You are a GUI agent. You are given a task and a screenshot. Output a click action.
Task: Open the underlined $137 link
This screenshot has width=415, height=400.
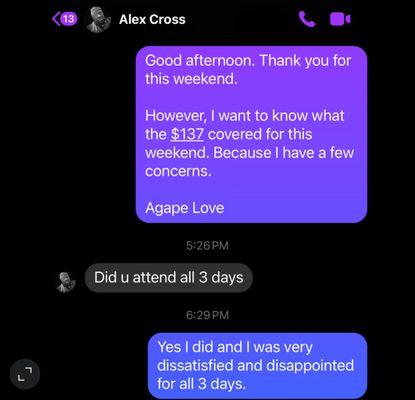point(187,134)
